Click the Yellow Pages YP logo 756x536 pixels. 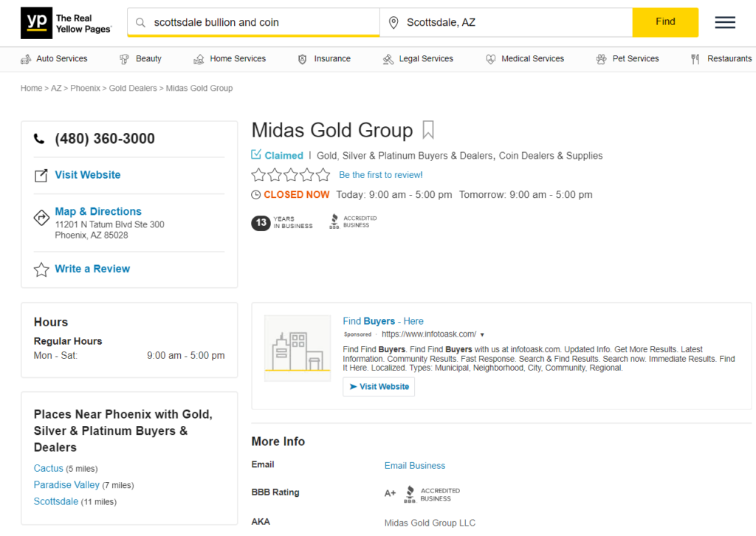click(35, 23)
